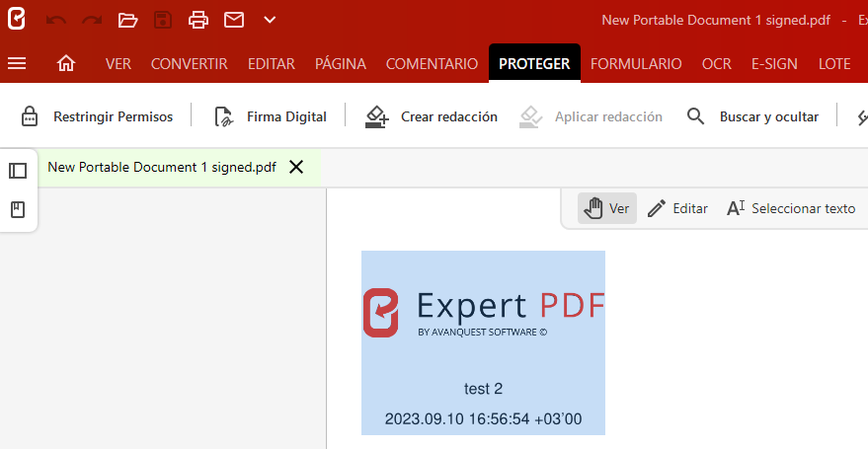The width and height of the screenshot is (868, 449).
Task: Open the hamburger main menu
Action: (x=17, y=63)
